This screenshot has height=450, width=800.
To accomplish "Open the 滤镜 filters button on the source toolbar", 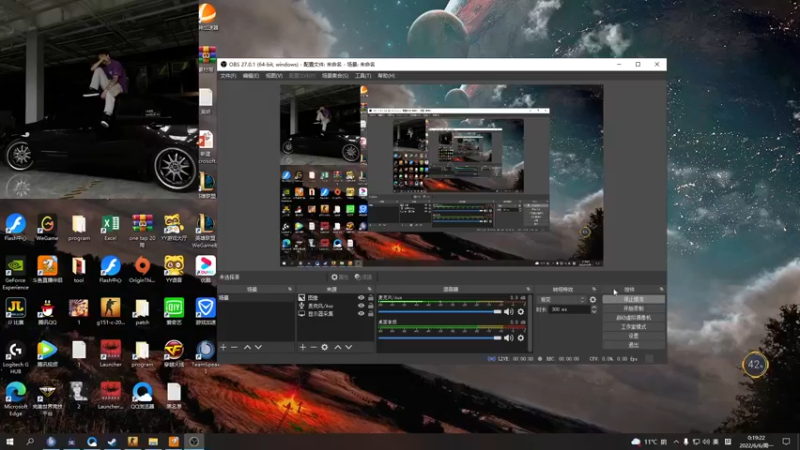I will (363, 277).
